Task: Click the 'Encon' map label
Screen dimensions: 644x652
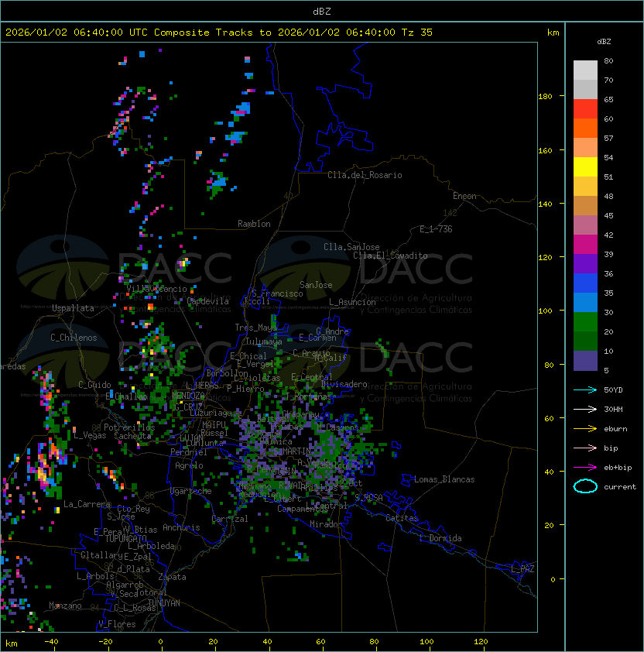Action: (464, 196)
